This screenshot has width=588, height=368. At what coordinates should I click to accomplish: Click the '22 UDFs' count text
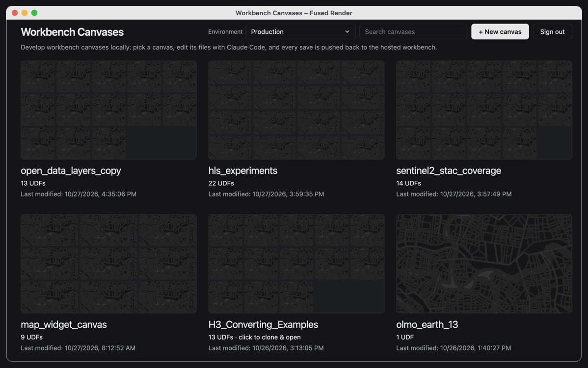tap(221, 183)
